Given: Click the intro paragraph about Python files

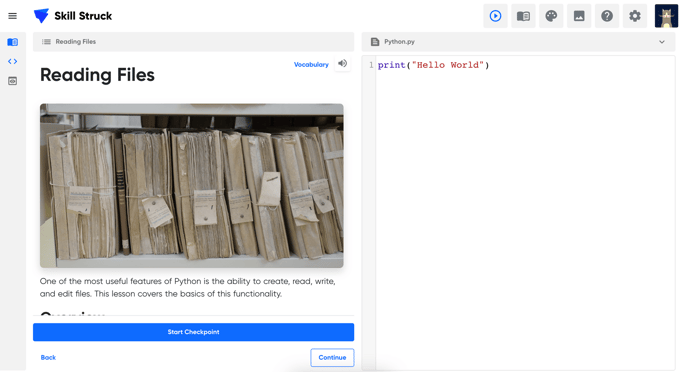Looking at the screenshot, I should [x=188, y=287].
